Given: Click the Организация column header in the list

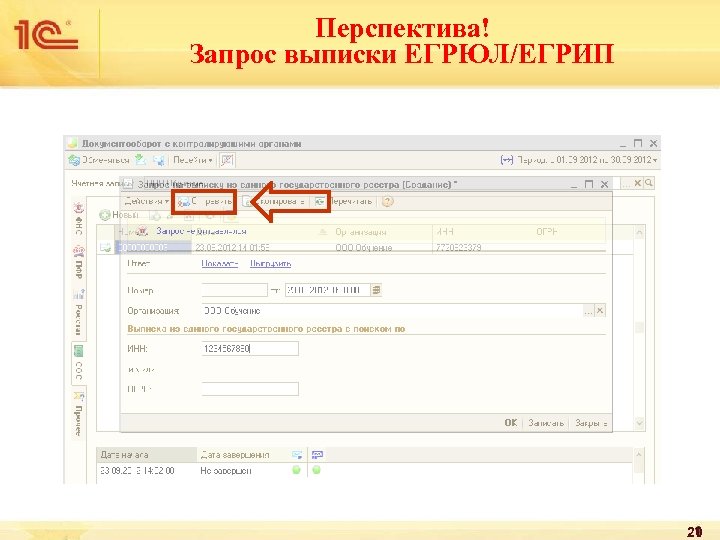Looking at the screenshot, I should click(360, 232).
